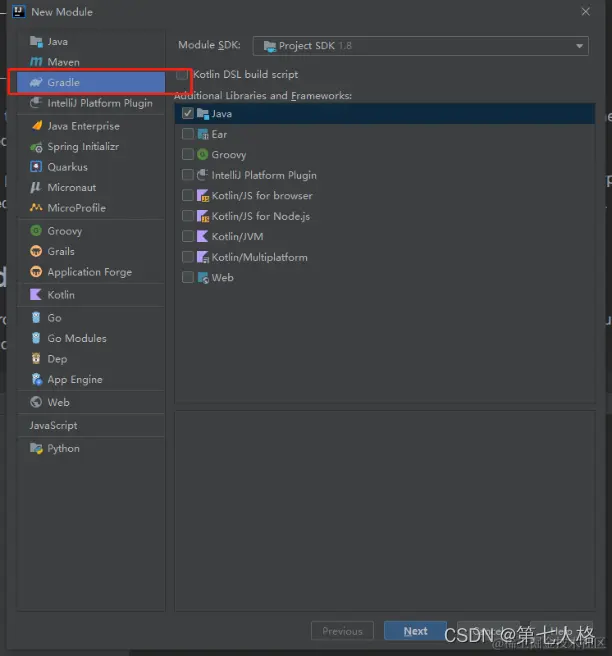Pick the IntelliJ Platform Plugin sidebar icon

(x=36, y=103)
